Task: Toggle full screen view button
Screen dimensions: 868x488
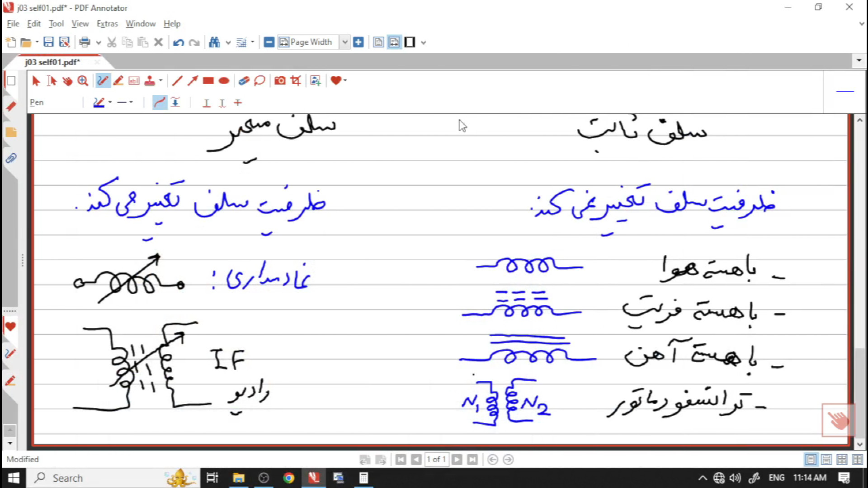Action: click(x=410, y=42)
